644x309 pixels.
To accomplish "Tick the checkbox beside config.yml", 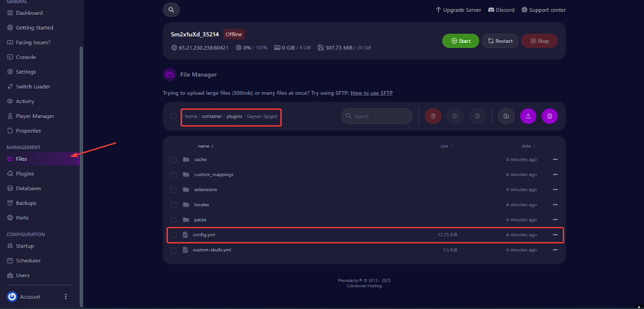I will tap(174, 235).
